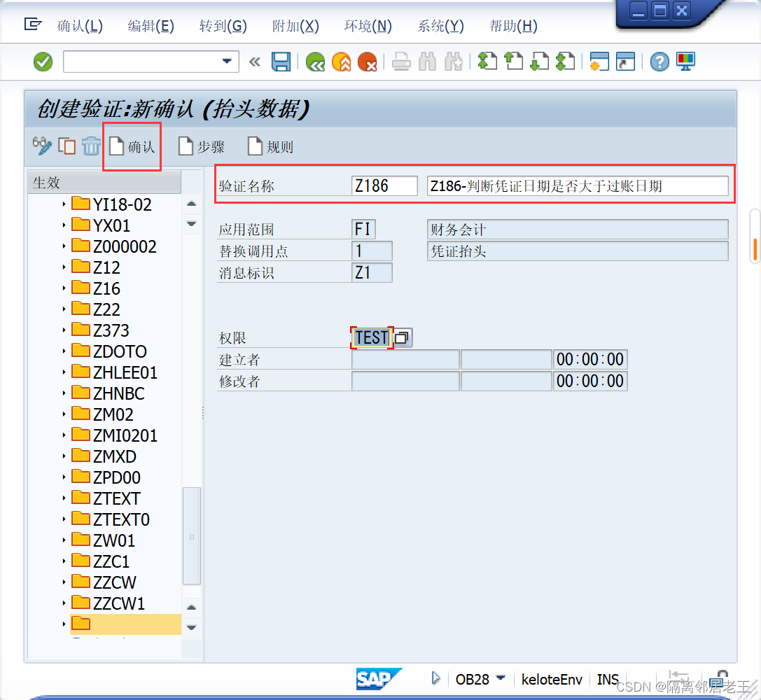Expand the Z373 folder in the tree
The height and width of the screenshot is (700, 761).
(x=64, y=329)
